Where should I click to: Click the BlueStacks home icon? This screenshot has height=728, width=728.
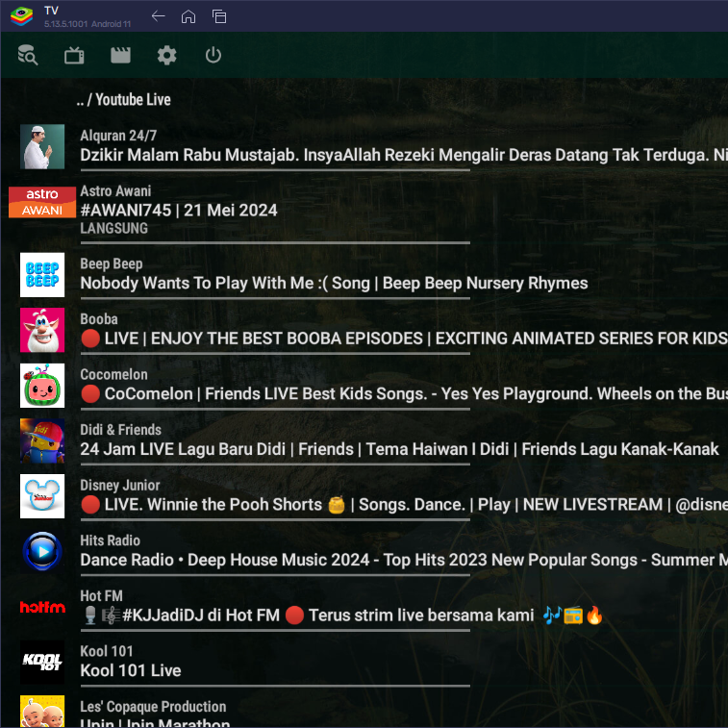click(188, 16)
